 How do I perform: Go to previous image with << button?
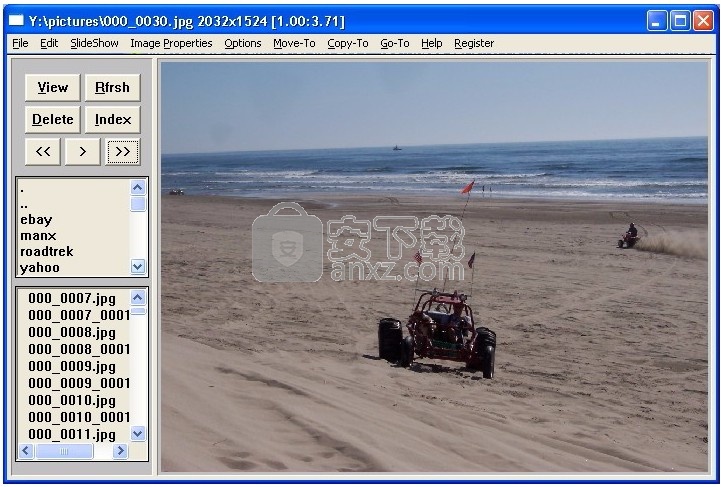click(43, 151)
